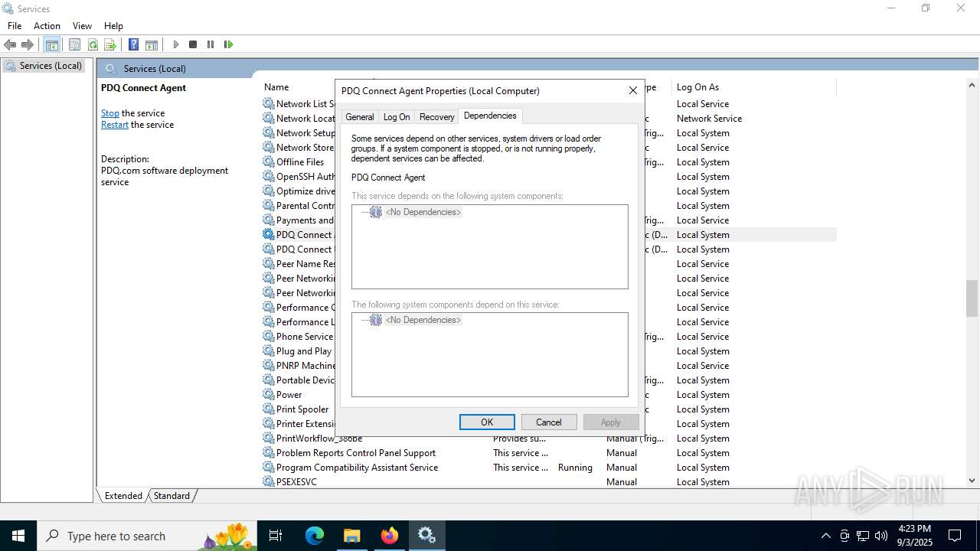Click the Start Service play icon
The image size is (980, 551).
(176, 44)
